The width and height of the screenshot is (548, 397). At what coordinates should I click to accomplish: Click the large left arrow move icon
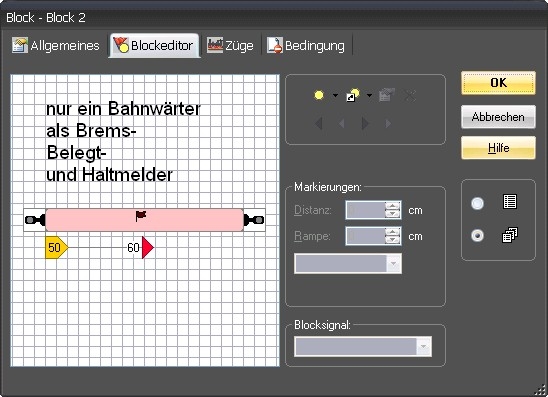pos(318,123)
